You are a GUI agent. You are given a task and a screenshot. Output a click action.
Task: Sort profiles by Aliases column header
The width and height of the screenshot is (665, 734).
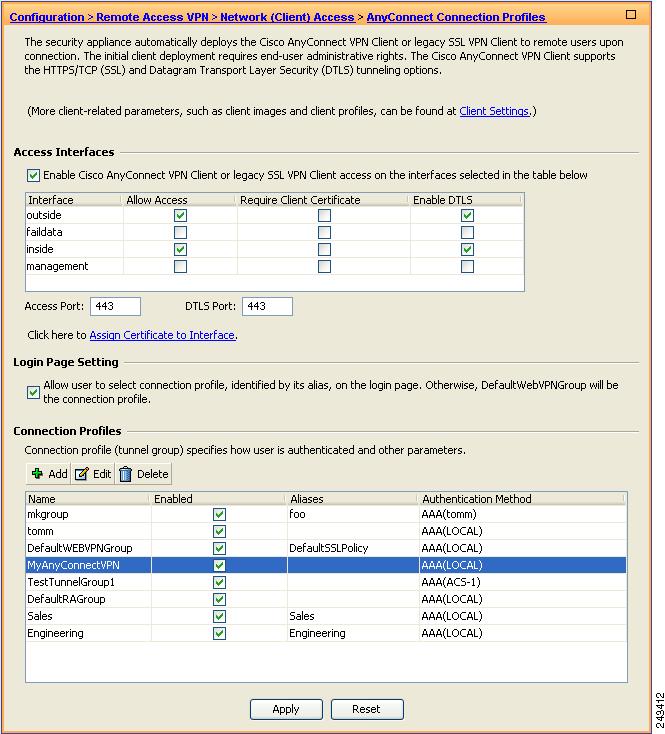tap(353, 499)
